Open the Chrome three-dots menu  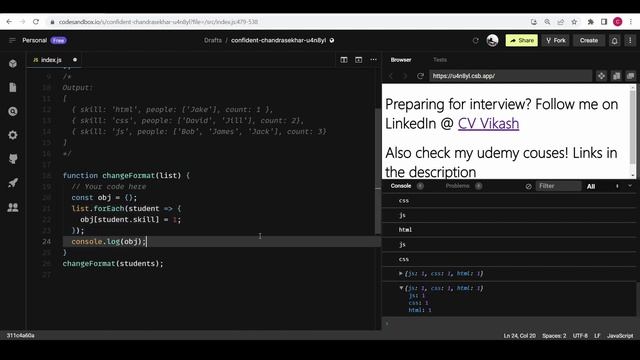pos(631,22)
